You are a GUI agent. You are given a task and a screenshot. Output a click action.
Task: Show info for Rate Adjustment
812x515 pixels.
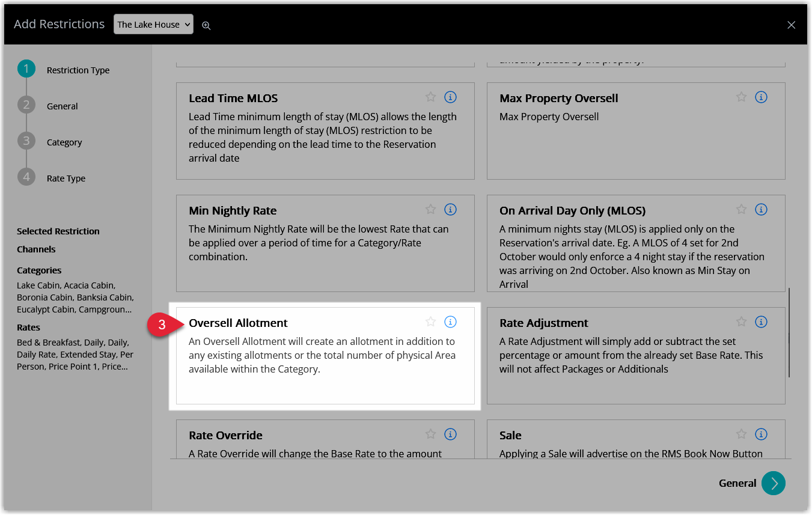point(761,321)
